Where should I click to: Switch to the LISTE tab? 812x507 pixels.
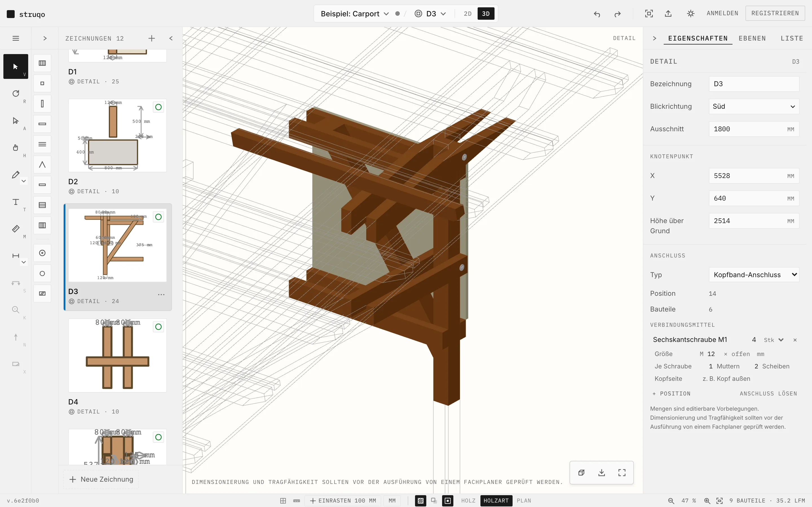tap(791, 38)
